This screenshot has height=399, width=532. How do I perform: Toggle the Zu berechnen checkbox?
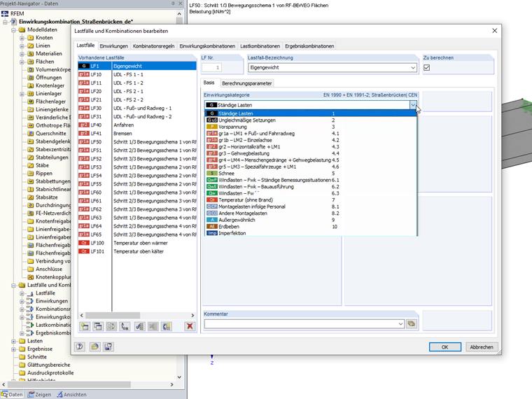427,67
